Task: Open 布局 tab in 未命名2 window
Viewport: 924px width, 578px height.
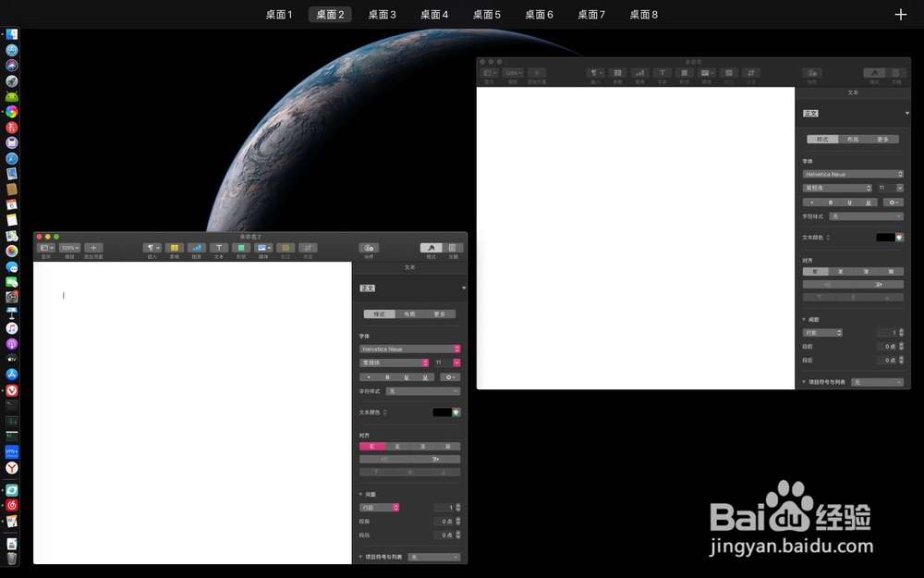Action: pyautogui.click(x=409, y=314)
